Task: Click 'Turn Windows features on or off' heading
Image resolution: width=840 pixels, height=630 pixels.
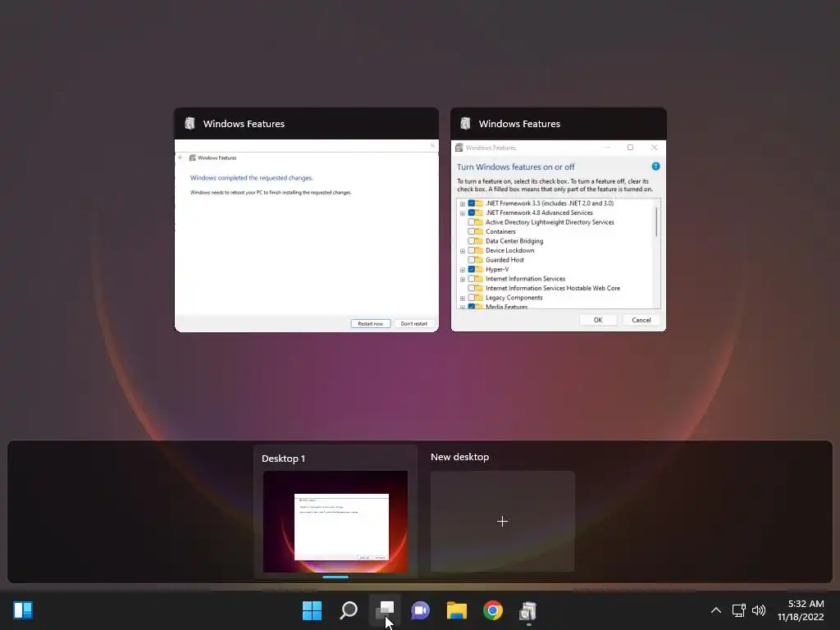Action: (515, 167)
